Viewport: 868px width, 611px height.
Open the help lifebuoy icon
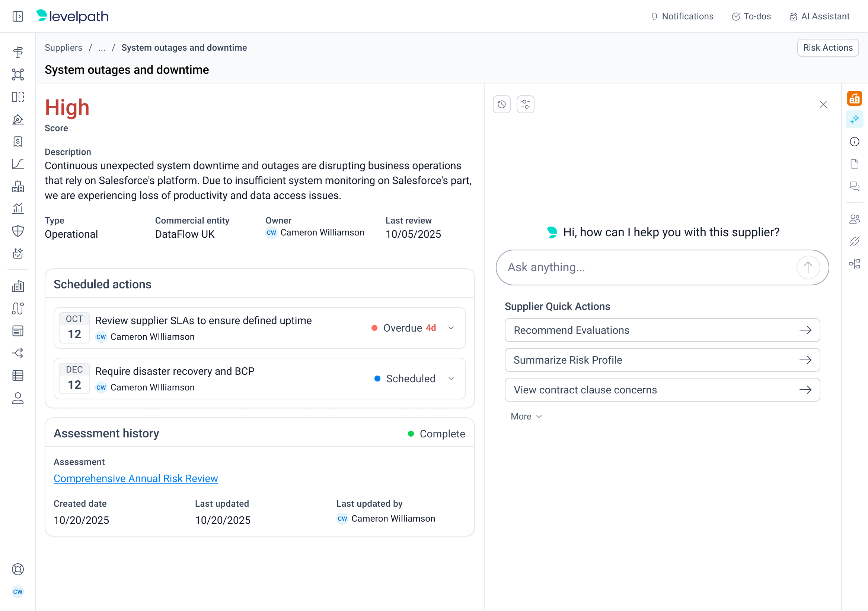pos(18,569)
